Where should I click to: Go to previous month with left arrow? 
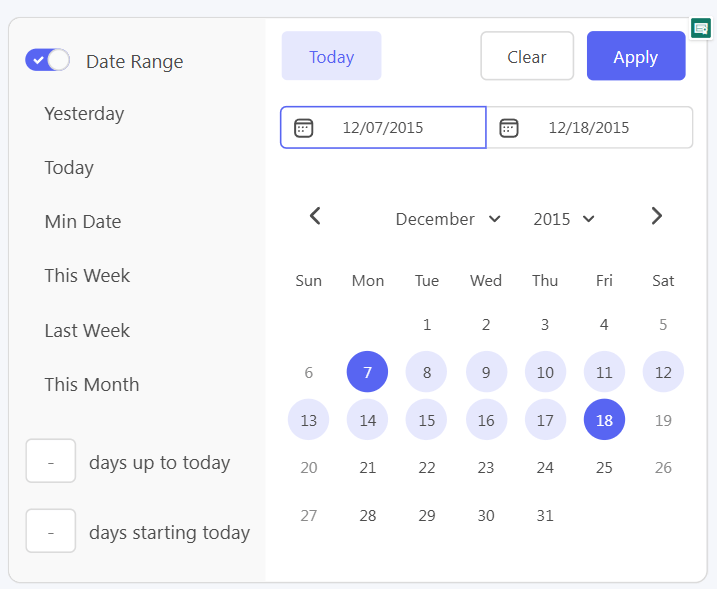[x=315, y=216]
